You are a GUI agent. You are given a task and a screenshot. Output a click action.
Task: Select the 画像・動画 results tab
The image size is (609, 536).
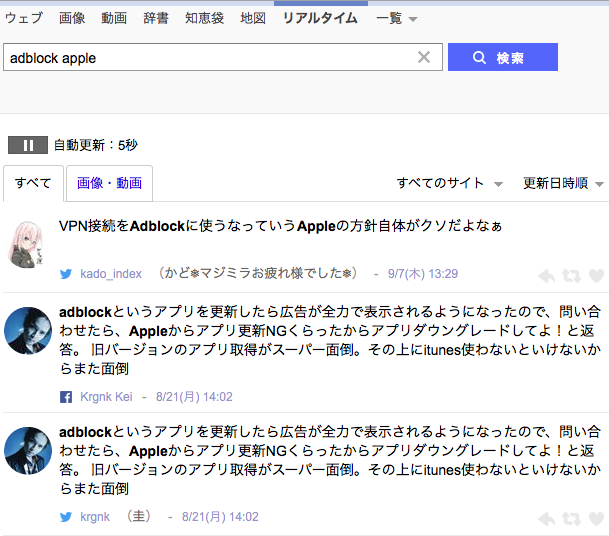(x=109, y=183)
